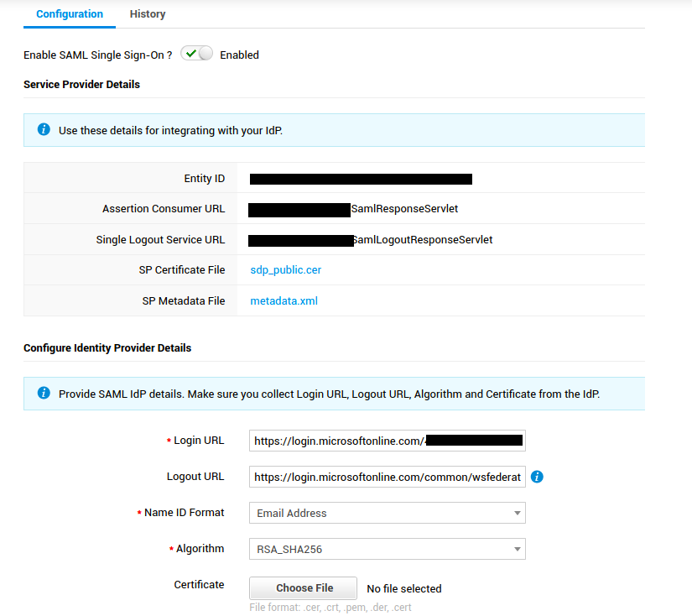Select the Assertion Consumer URL SamlResponseServlet text
The image size is (692, 616).
(404, 209)
